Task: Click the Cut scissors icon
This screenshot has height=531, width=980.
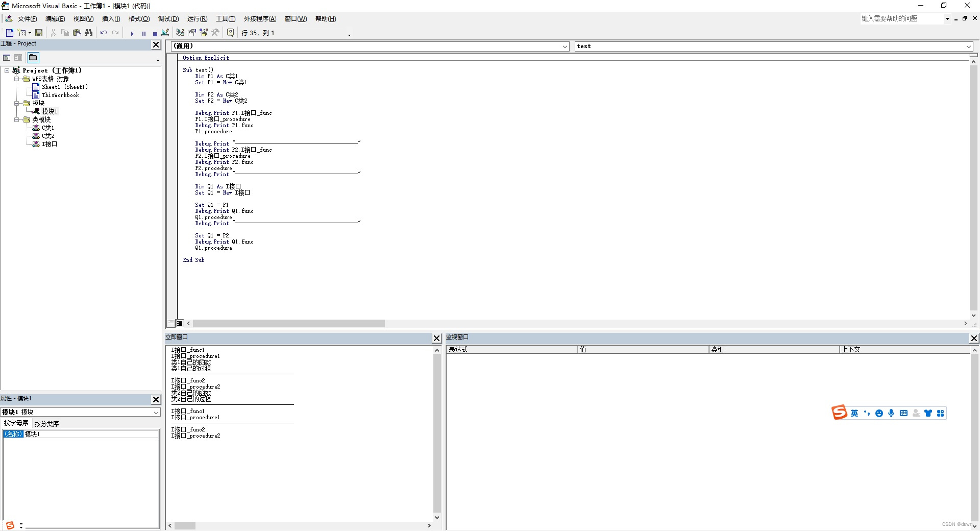Action: (x=53, y=33)
